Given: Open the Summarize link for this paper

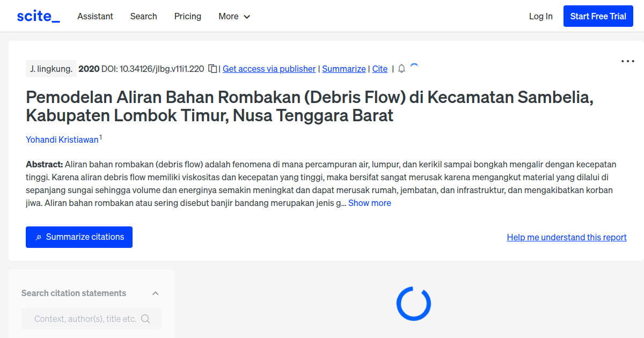Looking at the screenshot, I should pos(344,69).
